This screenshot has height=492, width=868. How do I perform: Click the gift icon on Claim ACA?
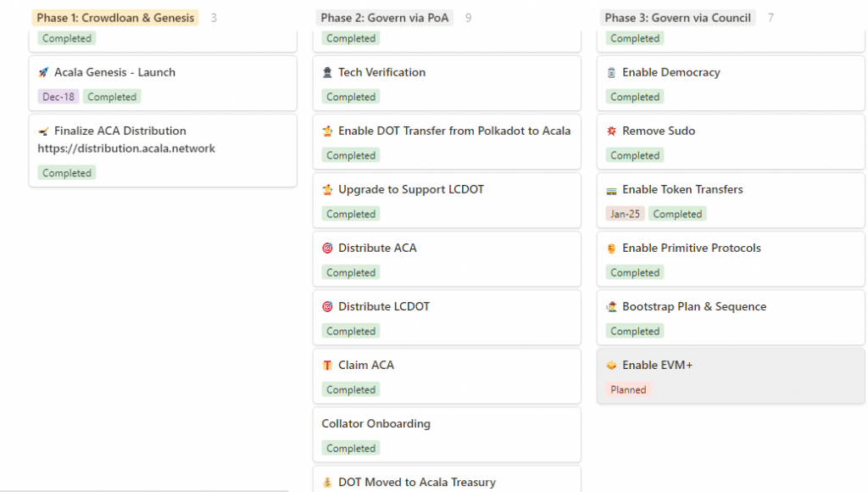point(328,365)
